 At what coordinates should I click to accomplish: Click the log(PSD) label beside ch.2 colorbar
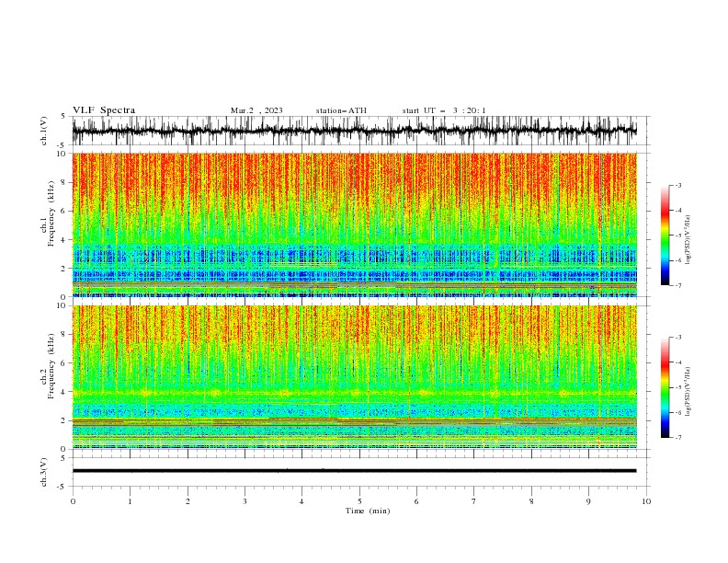click(x=688, y=392)
